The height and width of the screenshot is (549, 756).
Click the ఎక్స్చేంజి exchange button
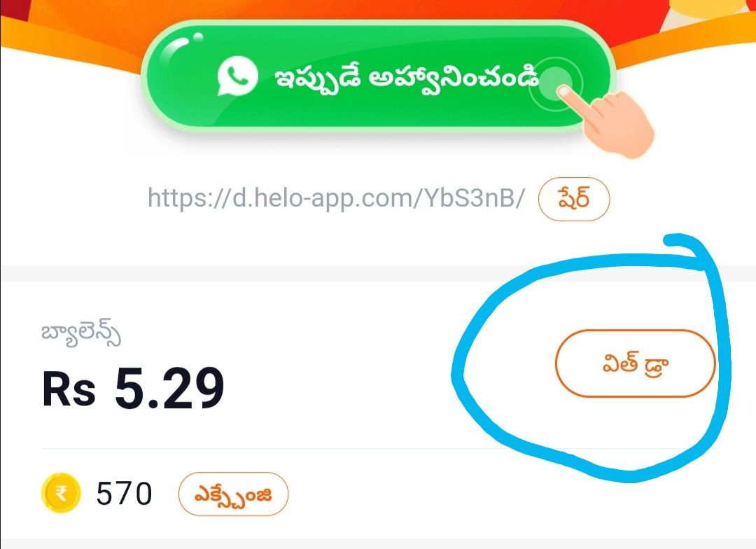pyautogui.click(x=233, y=494)
